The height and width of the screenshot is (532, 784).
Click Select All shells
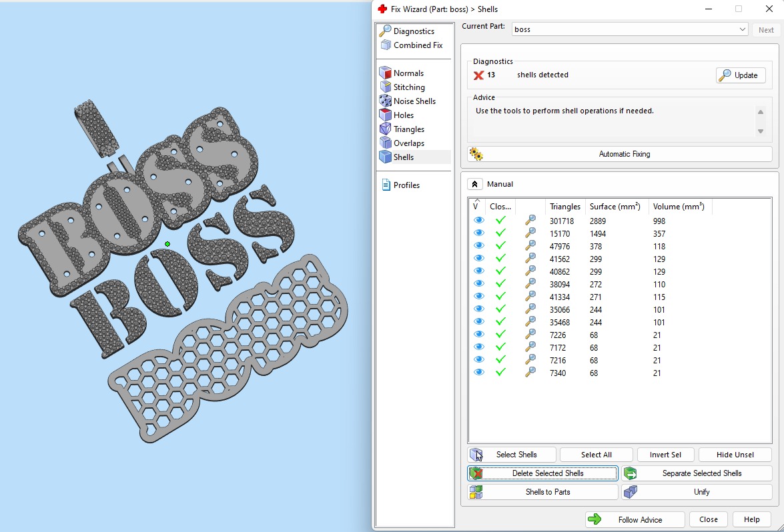point(596,455)
